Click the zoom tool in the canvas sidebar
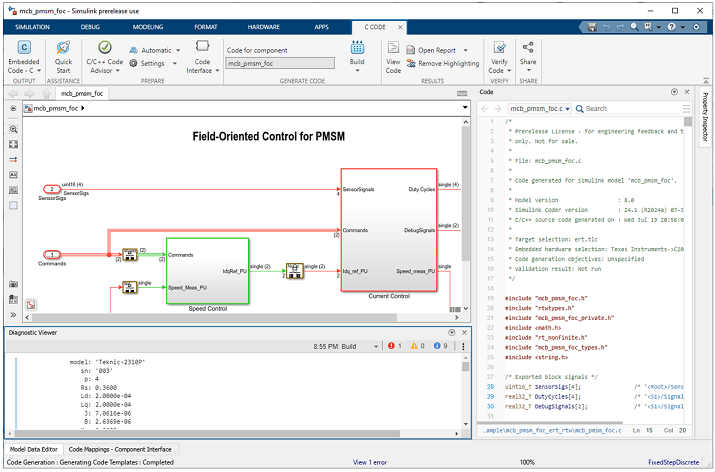The height and width of the screenshot is (472, 715). [x=14, y=129]
